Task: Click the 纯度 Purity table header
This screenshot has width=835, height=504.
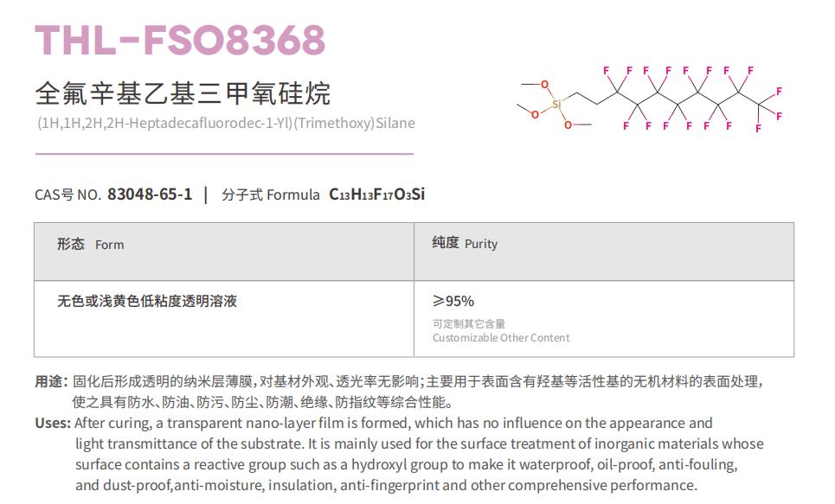Action: tap(465, 244)
